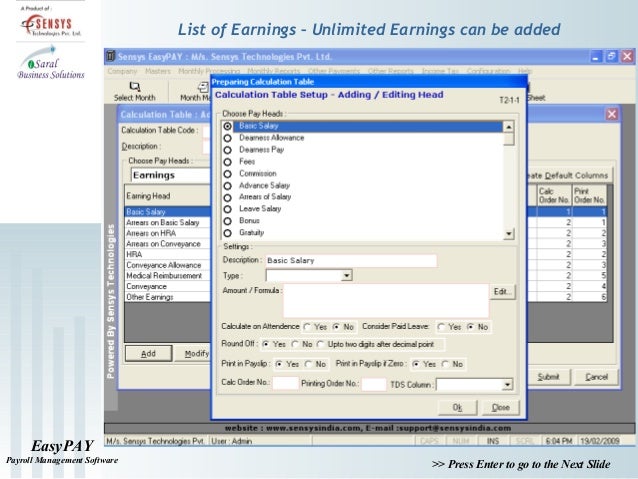Select the Fees pay head radio
This screenshot has width=638, height=479.
227,162
